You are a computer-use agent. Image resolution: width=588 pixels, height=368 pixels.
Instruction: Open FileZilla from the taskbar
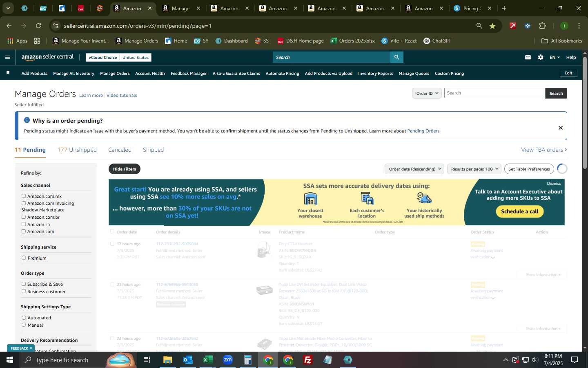pos(308,360)
